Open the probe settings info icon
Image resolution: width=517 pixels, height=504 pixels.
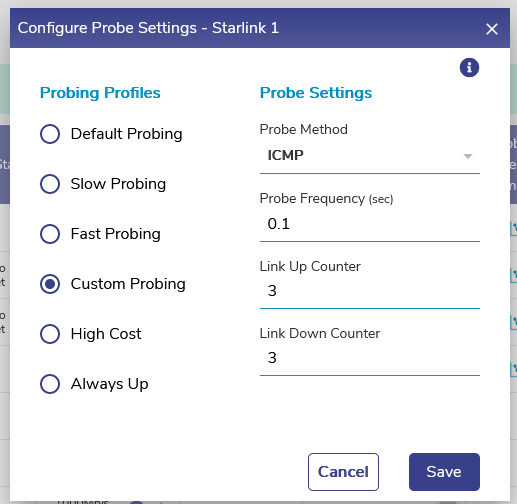pos(469,68)
